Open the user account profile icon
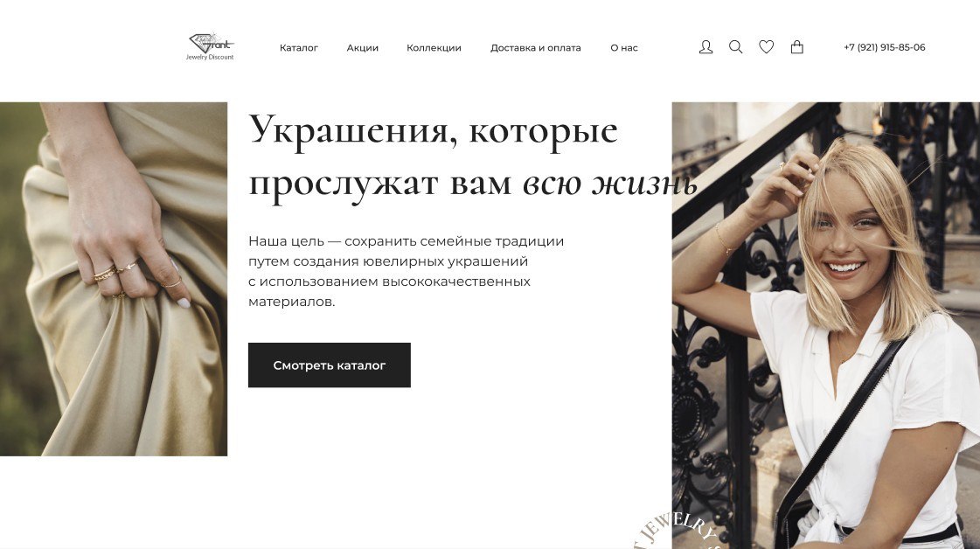The height and width of the screenshot is (549, 980). (x=705, y=47)
